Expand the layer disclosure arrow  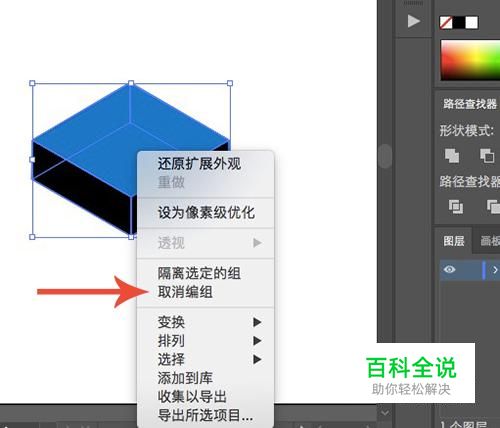[x=495, y=270]
